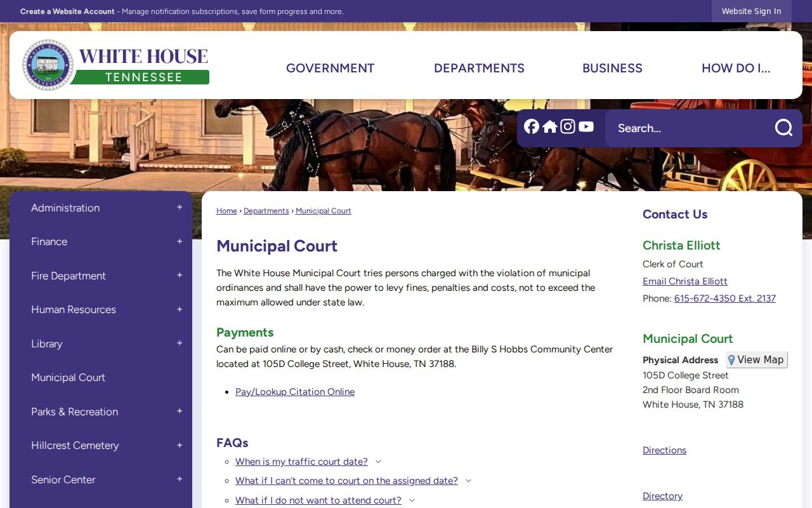Image resolution: width=812 pixels, height=508 pixels.
Task: Open the Facebook social icon
Action: tap(532, 126)
